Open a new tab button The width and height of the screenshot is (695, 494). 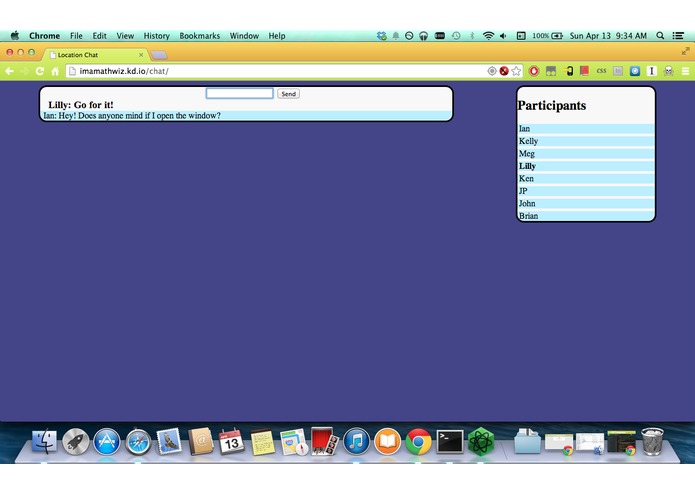coord(159,55)
